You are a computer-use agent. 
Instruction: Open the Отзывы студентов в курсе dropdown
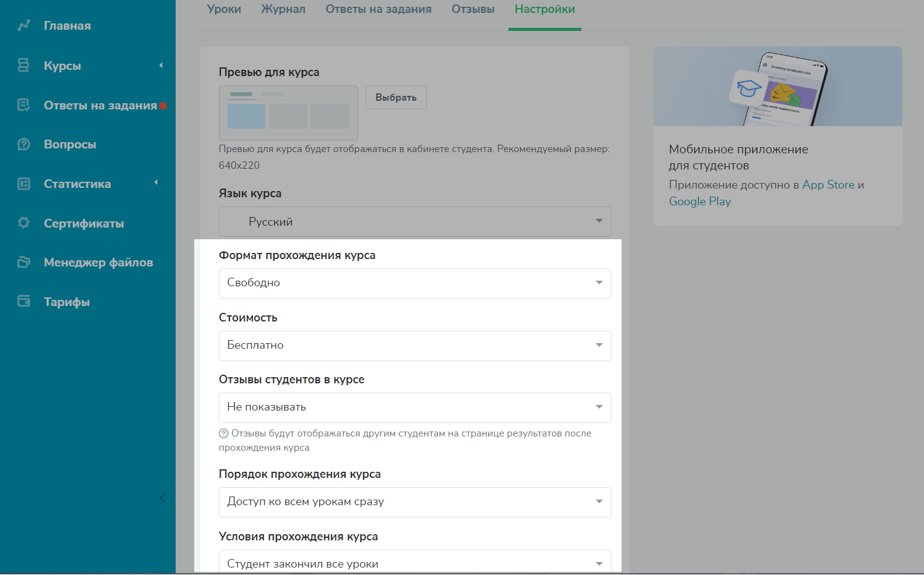tap(415, 407)
